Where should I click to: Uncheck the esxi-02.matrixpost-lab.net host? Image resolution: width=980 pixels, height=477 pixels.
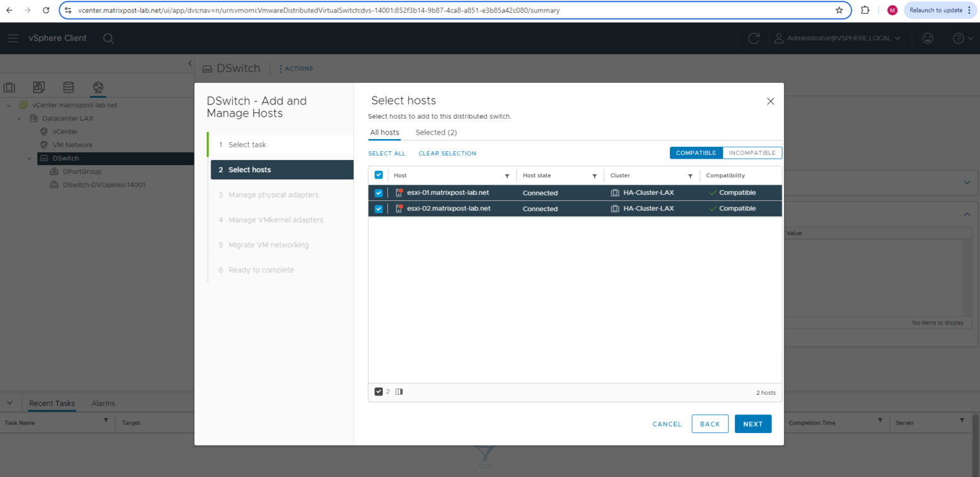pyautogui.click(x=378, y=209)
